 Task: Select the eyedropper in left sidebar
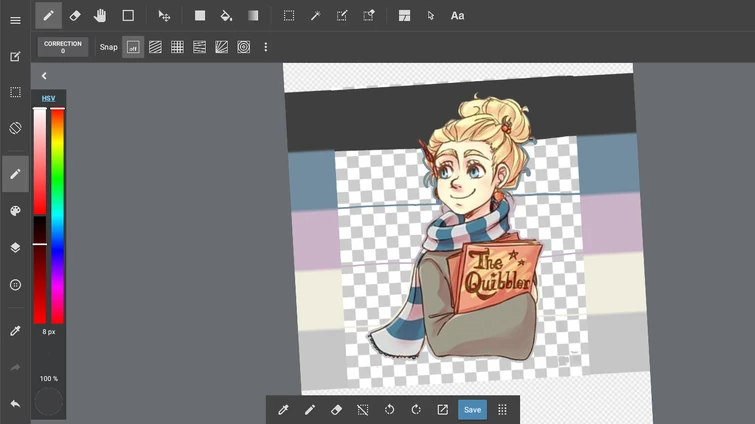15,331
